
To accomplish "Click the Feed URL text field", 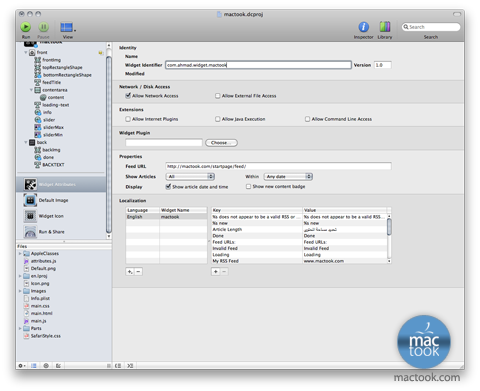I will [x=278, y=166].
